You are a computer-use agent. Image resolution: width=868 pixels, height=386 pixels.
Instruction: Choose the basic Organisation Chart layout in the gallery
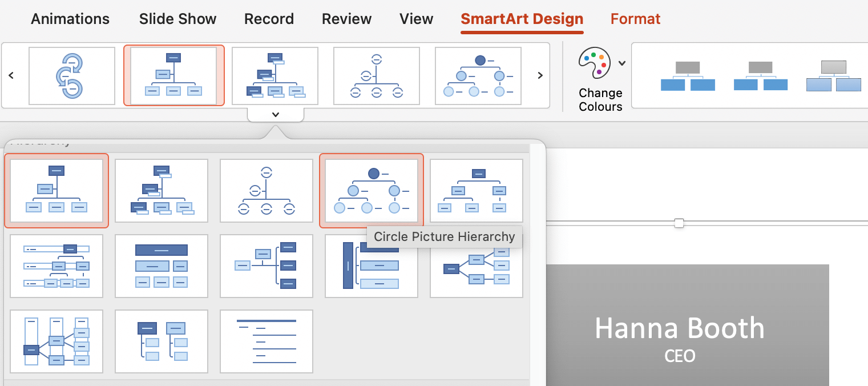[56, 191]
